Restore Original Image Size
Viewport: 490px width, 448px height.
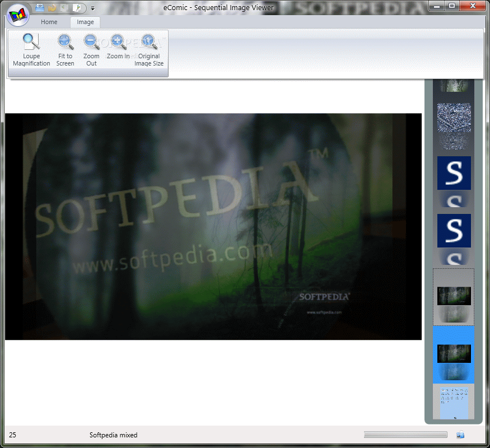pyautogui.click(x=149, y=50)
